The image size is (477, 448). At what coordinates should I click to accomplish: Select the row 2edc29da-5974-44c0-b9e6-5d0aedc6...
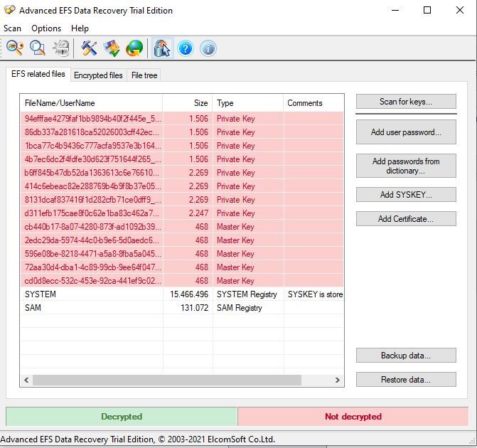point(182,240)
